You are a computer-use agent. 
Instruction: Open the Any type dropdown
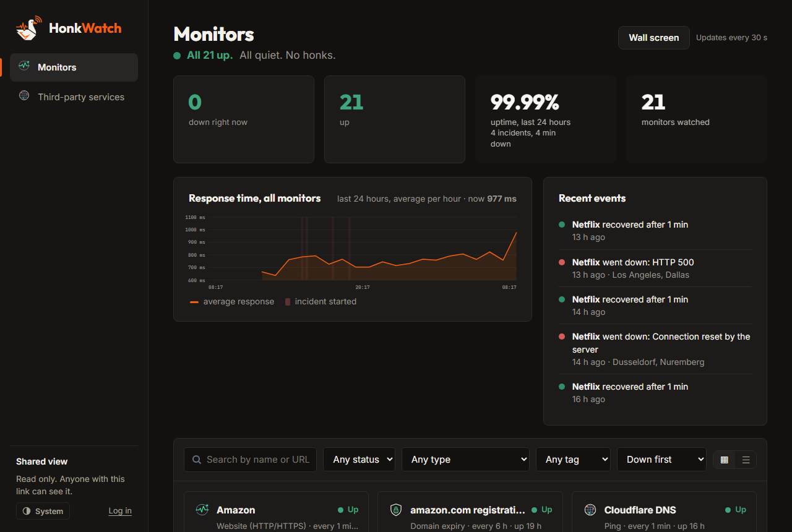click(465, 460)
